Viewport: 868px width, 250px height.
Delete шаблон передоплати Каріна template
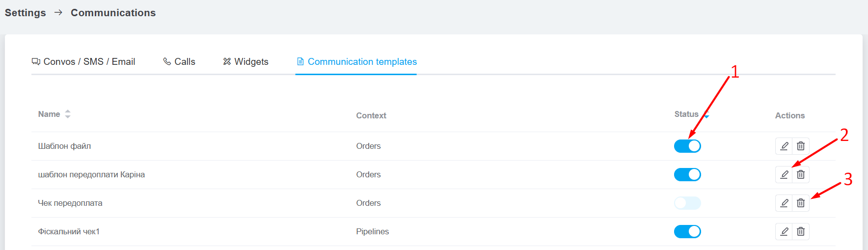click(x=801, y=174)
